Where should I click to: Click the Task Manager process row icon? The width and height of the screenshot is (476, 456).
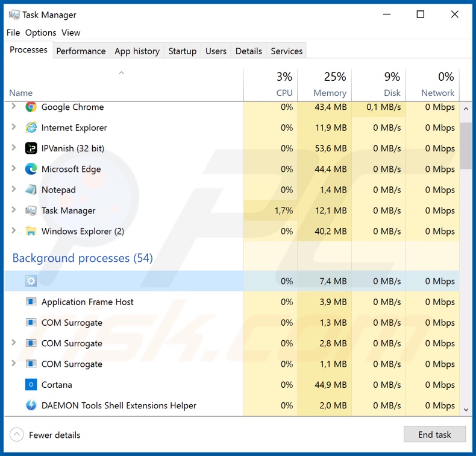31,211
